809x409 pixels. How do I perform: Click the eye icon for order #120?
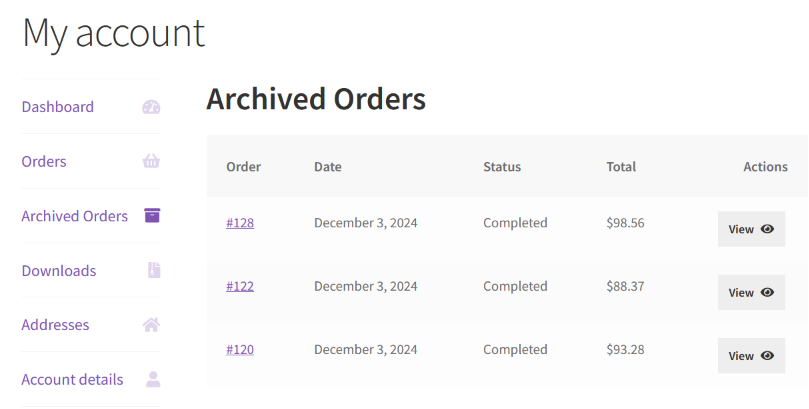767,355
